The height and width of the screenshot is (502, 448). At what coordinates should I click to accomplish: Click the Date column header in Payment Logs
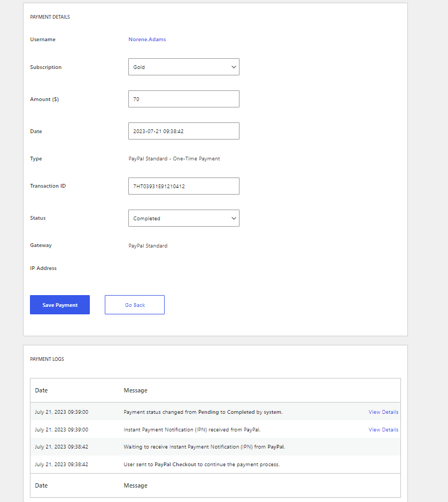41,390
